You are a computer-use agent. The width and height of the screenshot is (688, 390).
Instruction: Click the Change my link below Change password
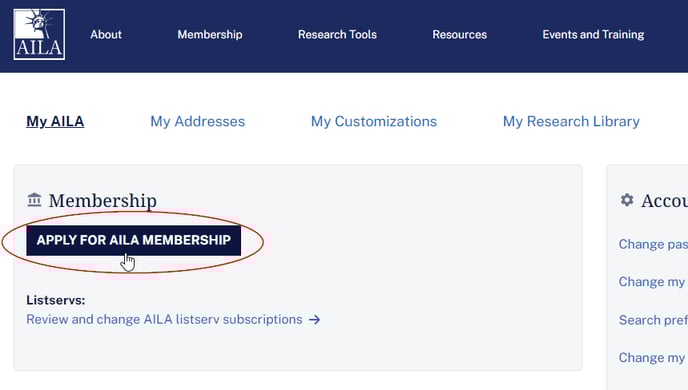point(652,282)
